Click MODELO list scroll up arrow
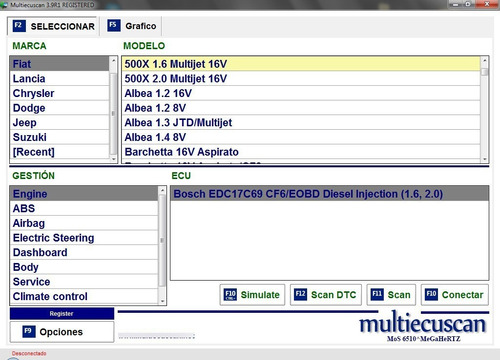 tap(485, 60)
